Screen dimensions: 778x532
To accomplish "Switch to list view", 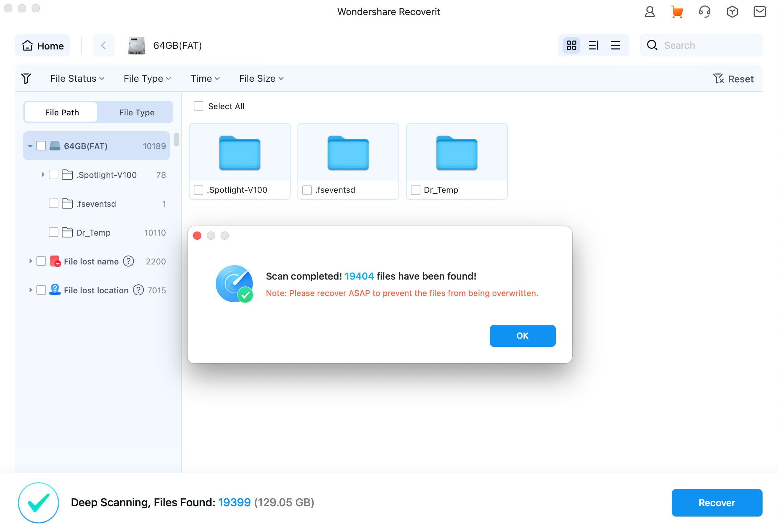I will coord(616,45).
